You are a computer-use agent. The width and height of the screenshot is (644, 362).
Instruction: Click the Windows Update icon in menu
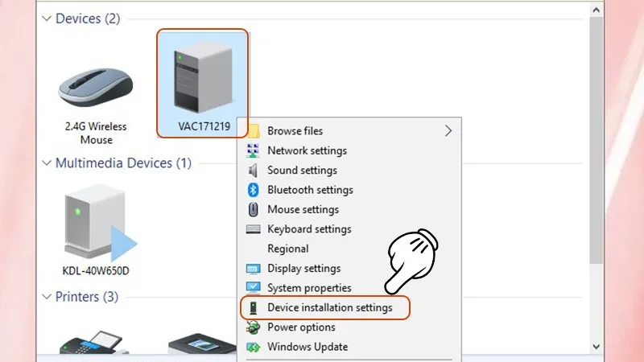point(253,348)
